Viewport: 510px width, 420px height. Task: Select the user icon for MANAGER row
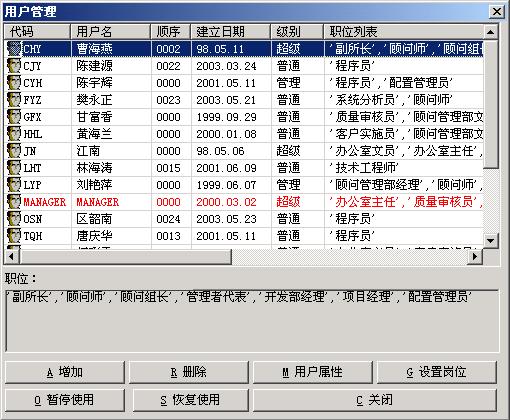(x=14, y=202)
